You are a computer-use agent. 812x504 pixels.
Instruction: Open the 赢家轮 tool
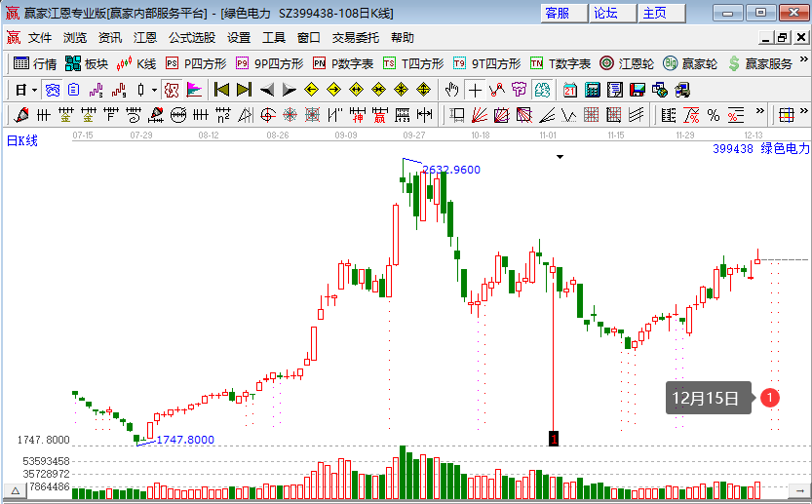690,63
